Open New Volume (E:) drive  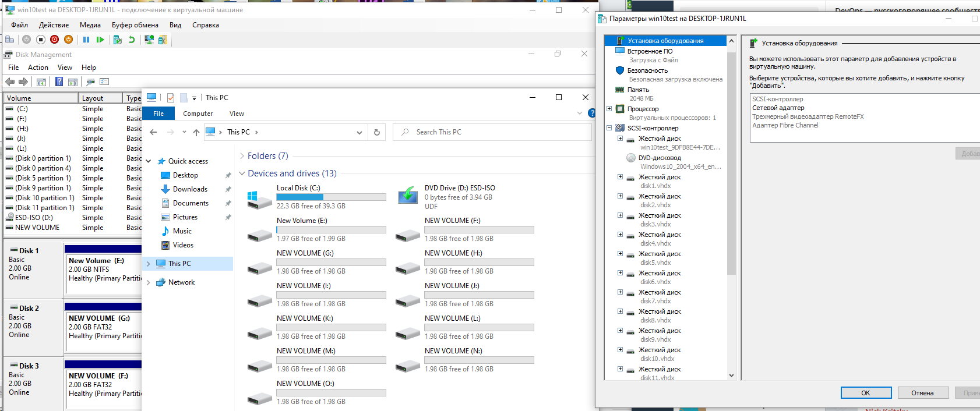(x=316, y=229)
